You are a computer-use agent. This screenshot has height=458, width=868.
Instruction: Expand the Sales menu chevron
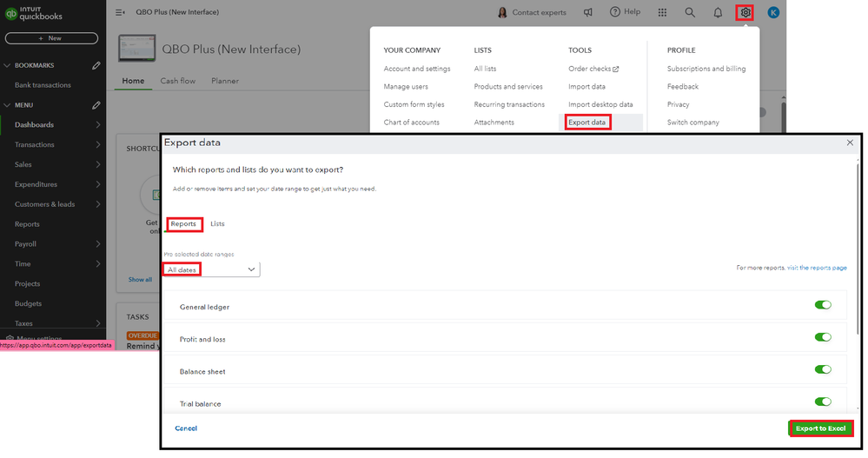click(97, 165)
